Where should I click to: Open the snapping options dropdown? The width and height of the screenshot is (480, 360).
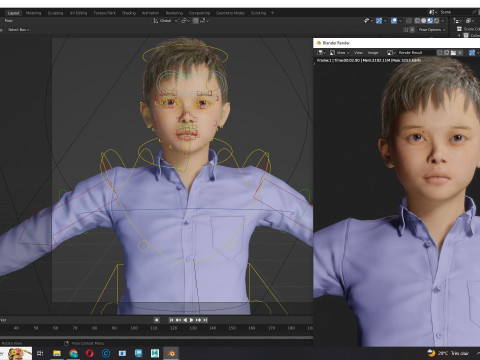(205, 21)
